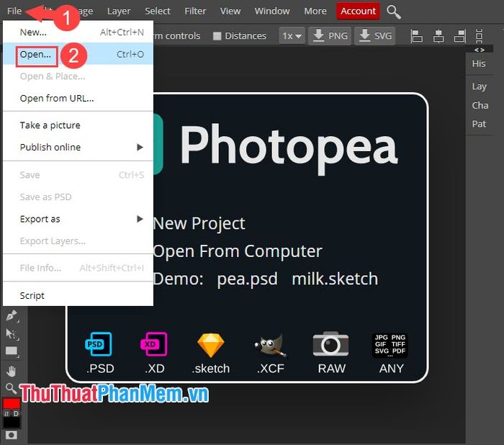Export quickly with the PNG button
The width and height of the screenshot is (504, 445).
click(330, 36)
